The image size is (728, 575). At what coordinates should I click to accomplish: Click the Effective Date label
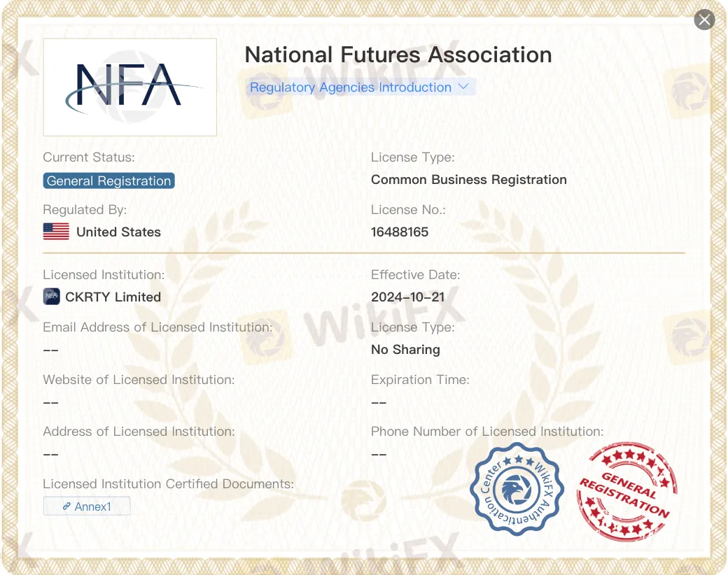tap(416, 275)
